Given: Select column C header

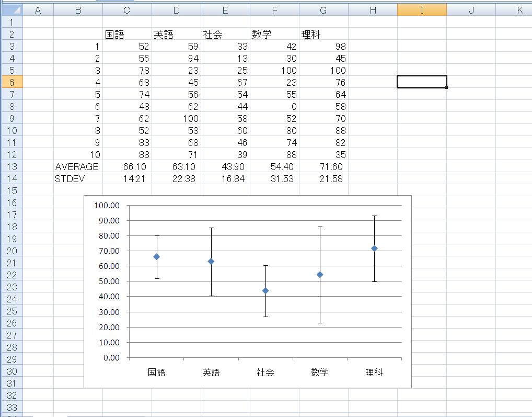Looking at the screenshot, I should pos(127,10).
